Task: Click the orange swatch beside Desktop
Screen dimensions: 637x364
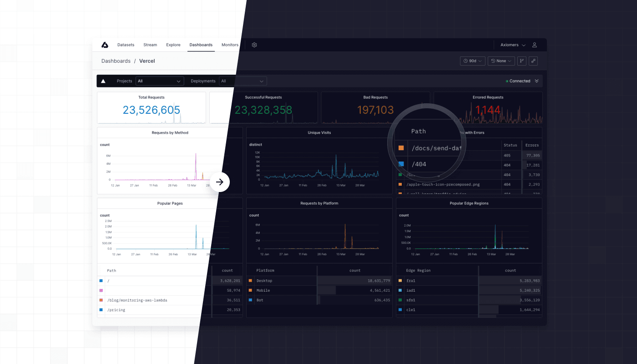Action: click(x=250, y=281)
